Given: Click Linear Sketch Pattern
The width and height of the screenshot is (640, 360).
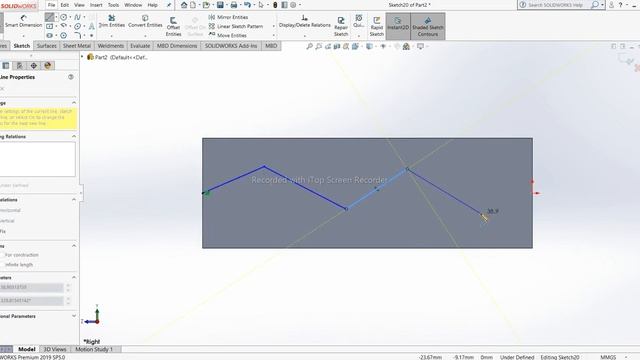Looking at the screenshot, I should click(x=236, y=26).
